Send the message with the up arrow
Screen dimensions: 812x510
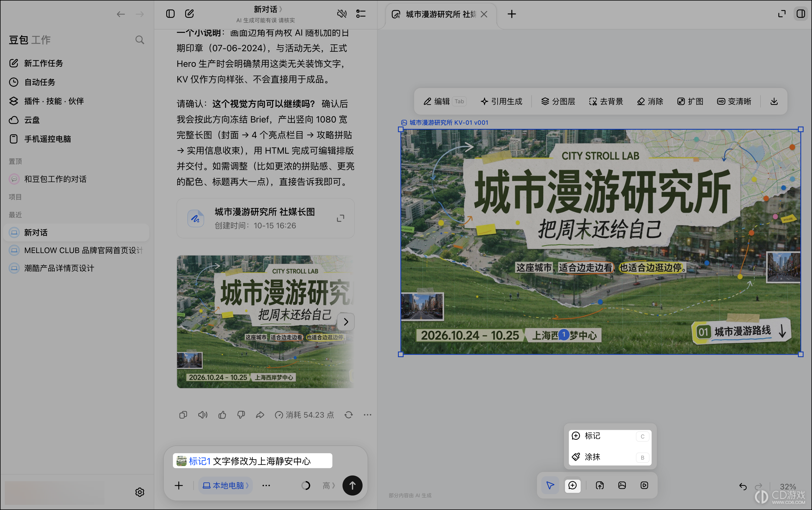352,486
